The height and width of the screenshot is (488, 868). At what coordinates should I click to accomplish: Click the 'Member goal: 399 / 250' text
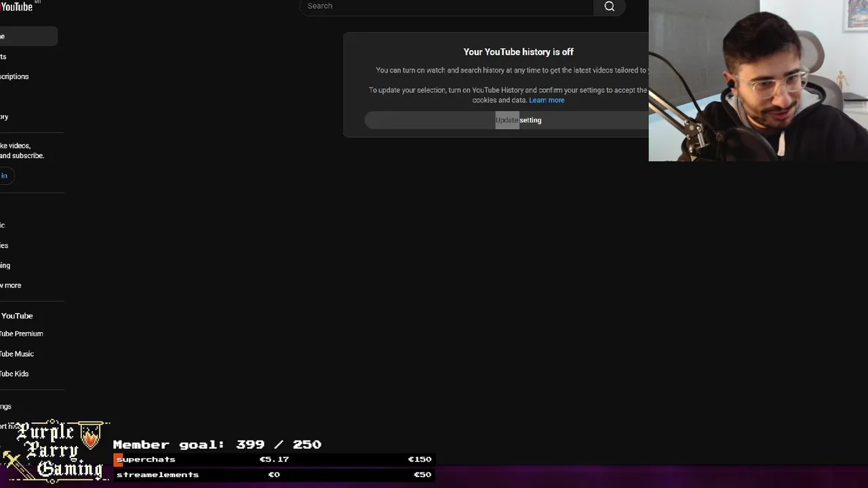(x=217, y=445)
